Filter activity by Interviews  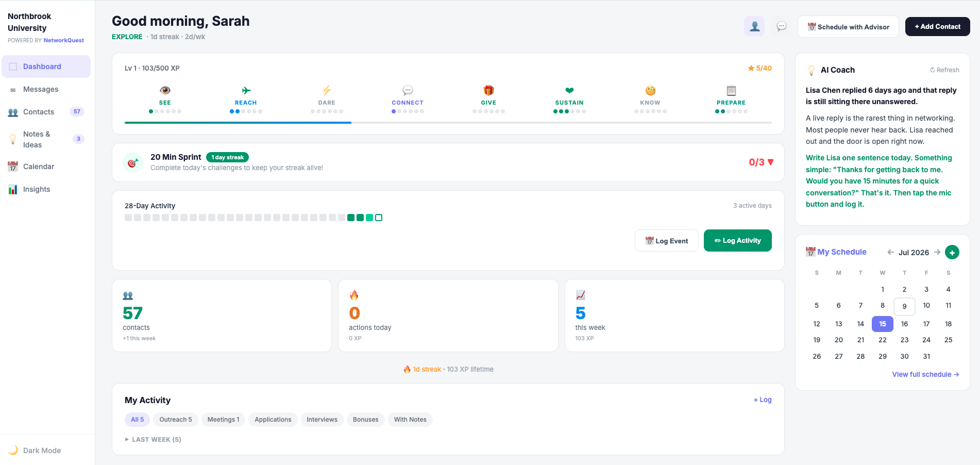pos(322,420)
